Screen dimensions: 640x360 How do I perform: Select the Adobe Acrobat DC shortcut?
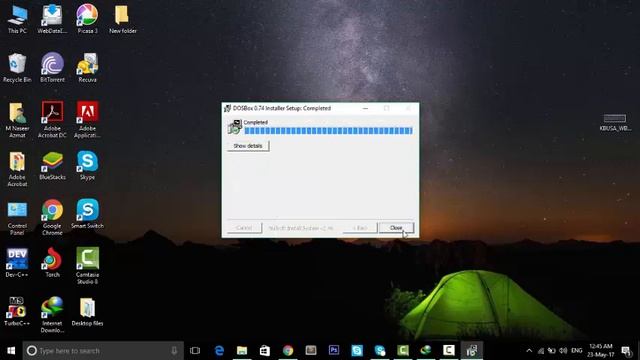tap(52, 120)
